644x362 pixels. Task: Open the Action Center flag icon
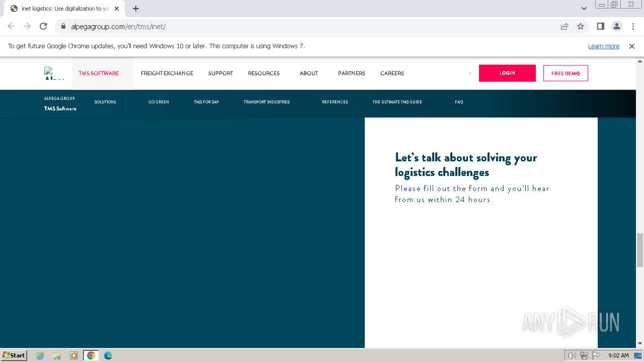pos(596,355)
